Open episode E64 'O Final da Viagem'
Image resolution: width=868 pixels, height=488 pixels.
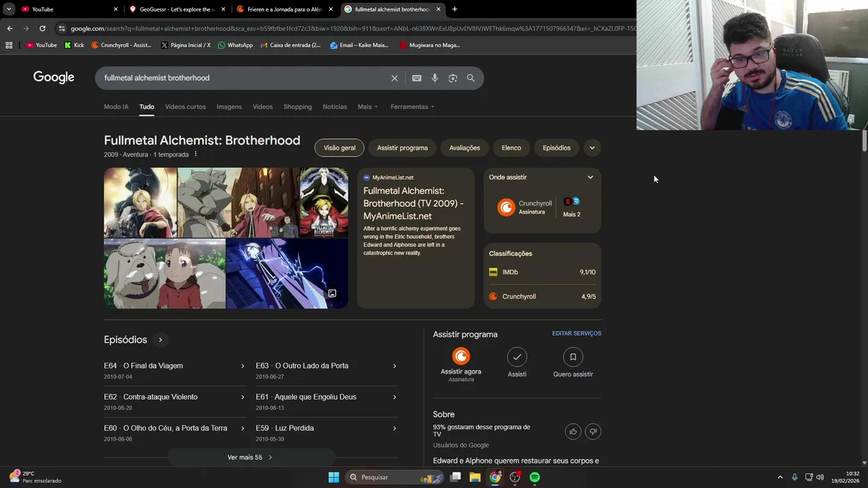click(x=174, y=370)
